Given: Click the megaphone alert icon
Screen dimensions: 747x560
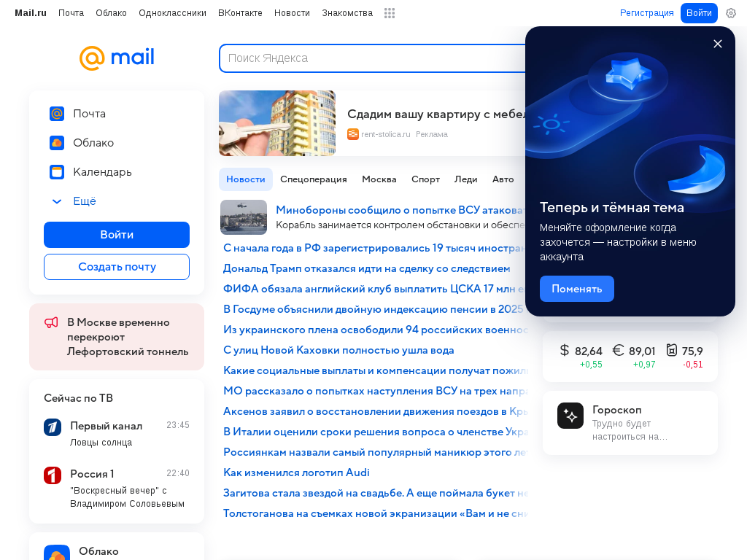Looking at the screenshot, I should [52, 322].
